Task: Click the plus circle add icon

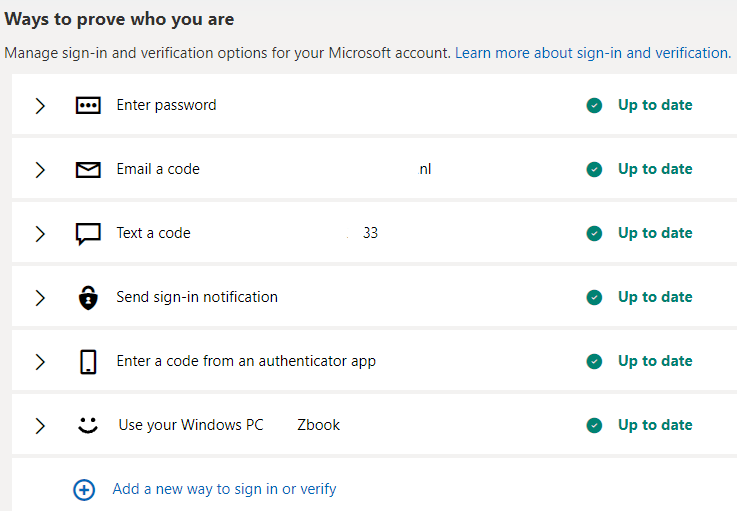Action: [84, 490]
